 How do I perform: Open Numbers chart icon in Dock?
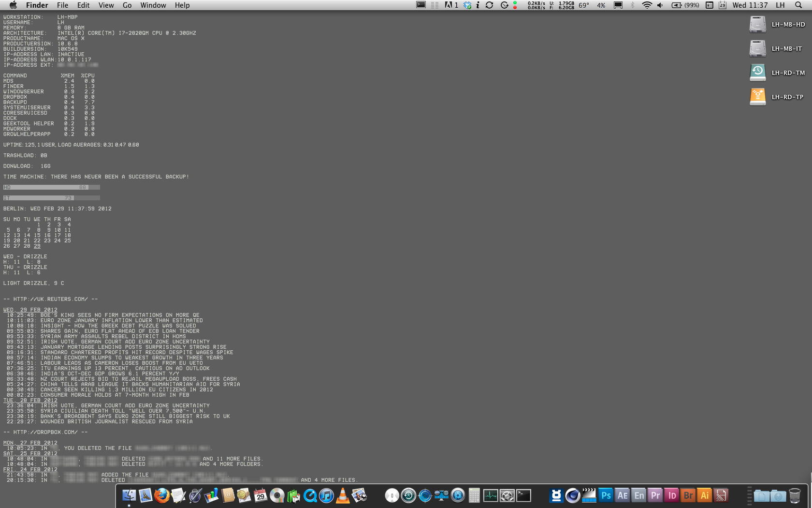click(x=211, y=495)
